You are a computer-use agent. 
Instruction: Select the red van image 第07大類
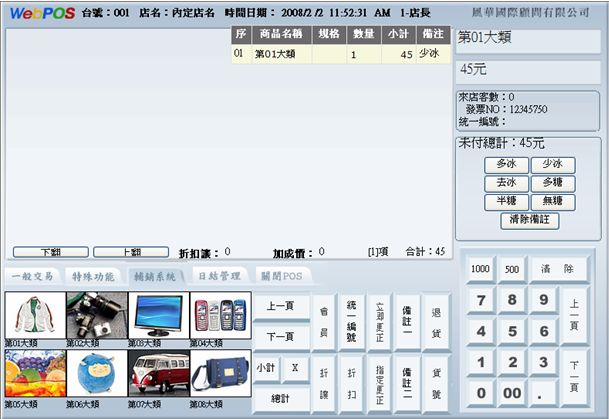coord(159,373)
